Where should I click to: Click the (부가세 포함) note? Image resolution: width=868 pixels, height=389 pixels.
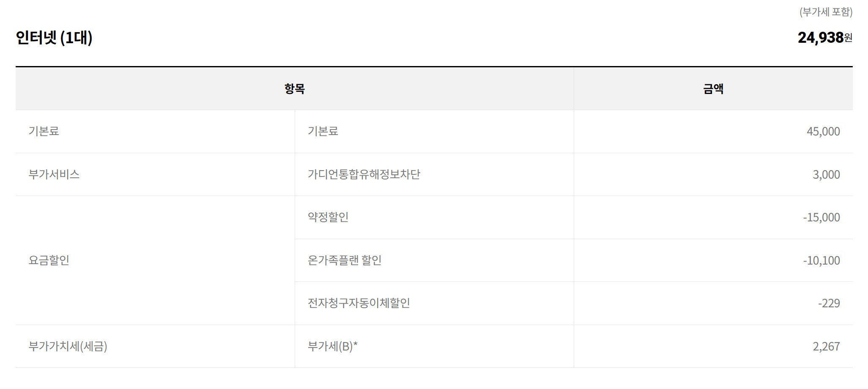click(x=826, y=12)
